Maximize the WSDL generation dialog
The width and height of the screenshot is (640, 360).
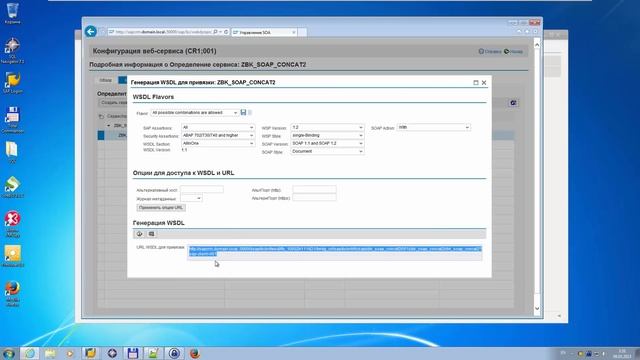coord(476,82)
